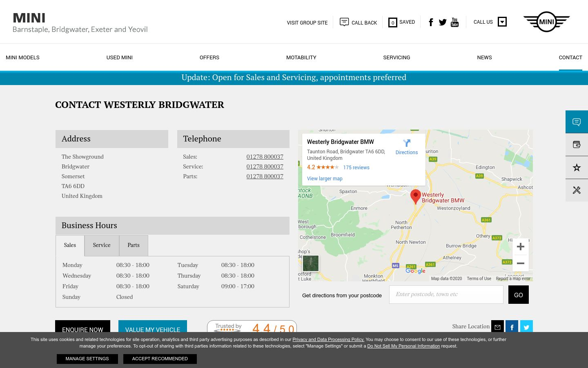Open the chat icon in side panel
The image size is (588, 368).
pos(577,122)
